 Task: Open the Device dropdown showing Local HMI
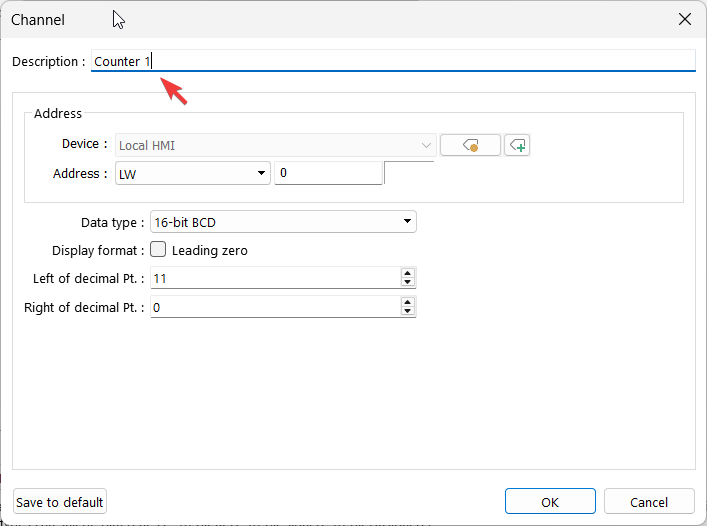pos(276,146)
